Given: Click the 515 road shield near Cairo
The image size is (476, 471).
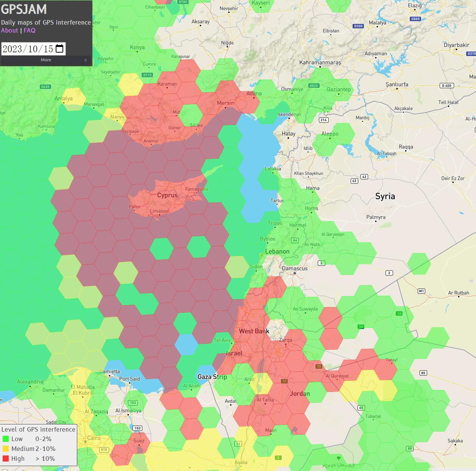Looking at the screenshot, I should (104, 450).
